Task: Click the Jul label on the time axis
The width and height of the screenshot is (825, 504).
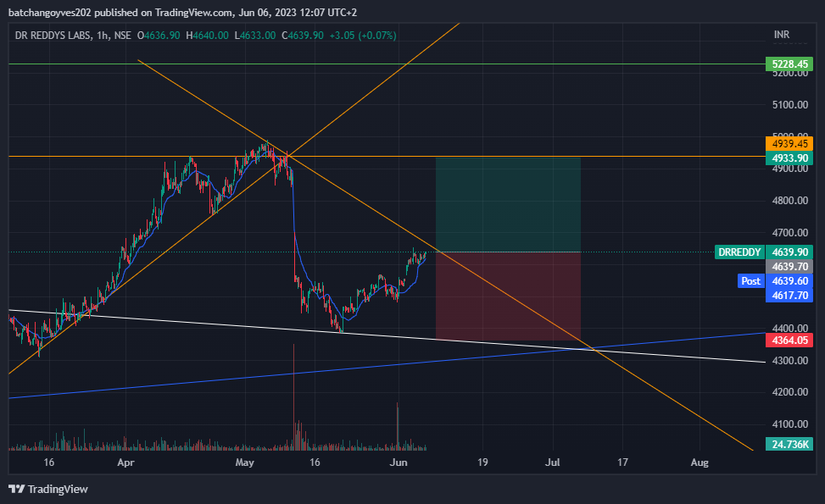Action: 553,462
